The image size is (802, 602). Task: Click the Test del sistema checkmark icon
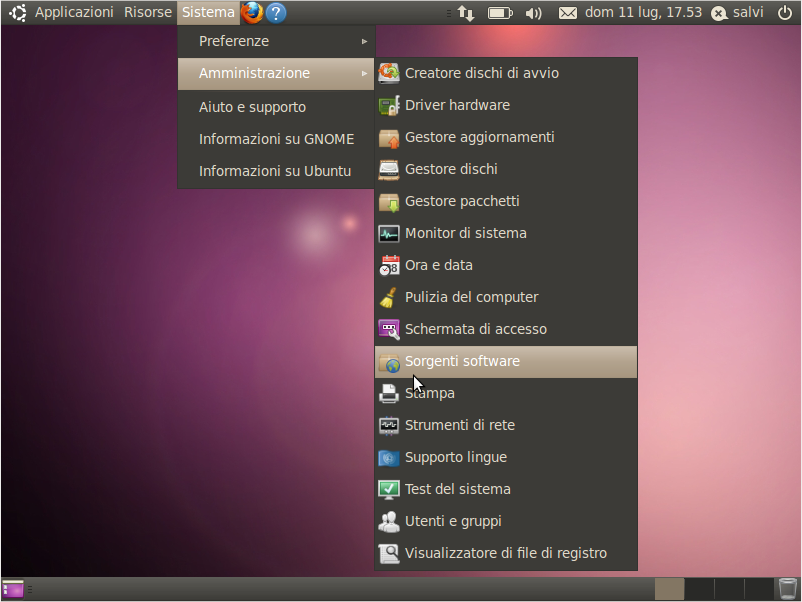(x=389, y=489)
